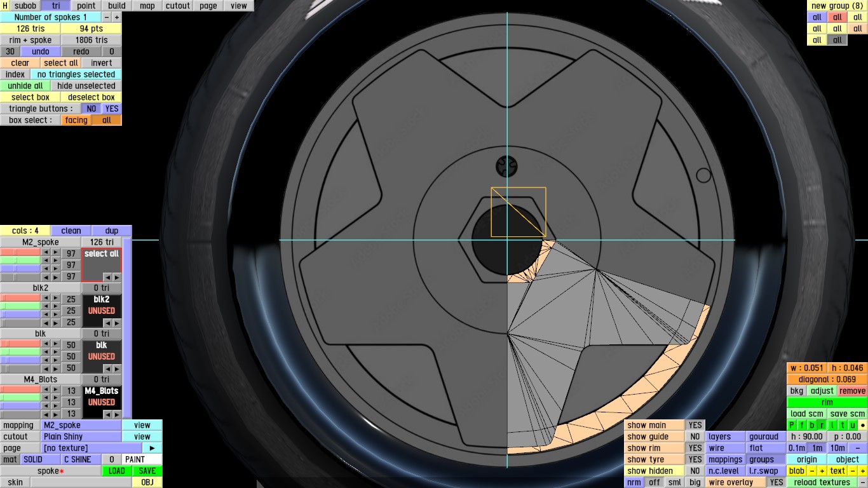Click the M2_spoke red value 97

(71, 254)
